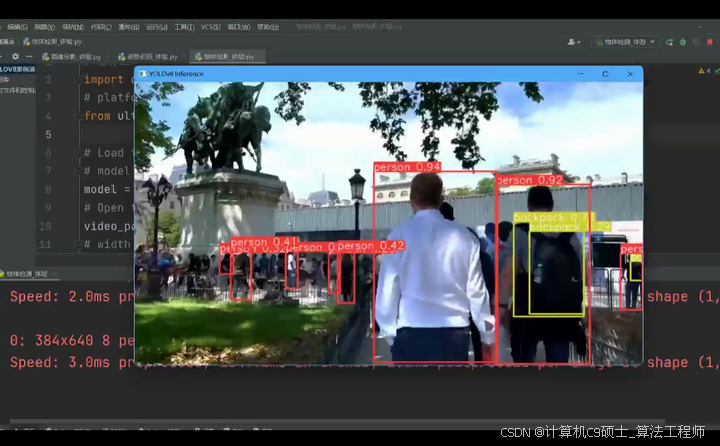Click the '# Open' comment on line 9
The image size is (720, 446).
click(104, 208)
